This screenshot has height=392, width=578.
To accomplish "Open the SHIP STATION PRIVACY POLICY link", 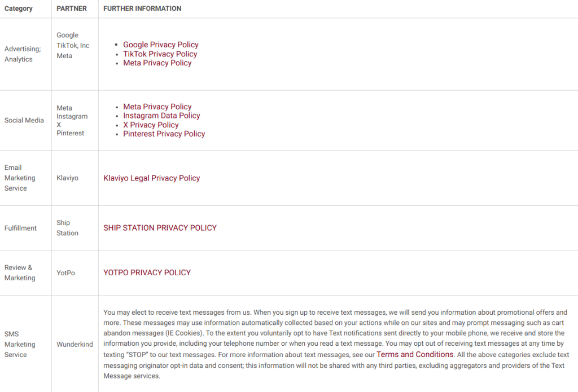I will (160, 228).
